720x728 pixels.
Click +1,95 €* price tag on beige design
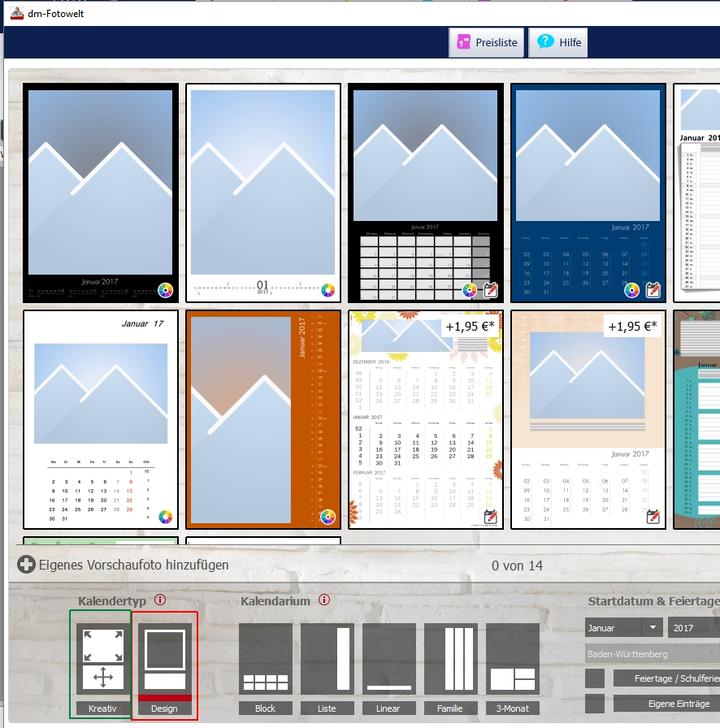633,327
